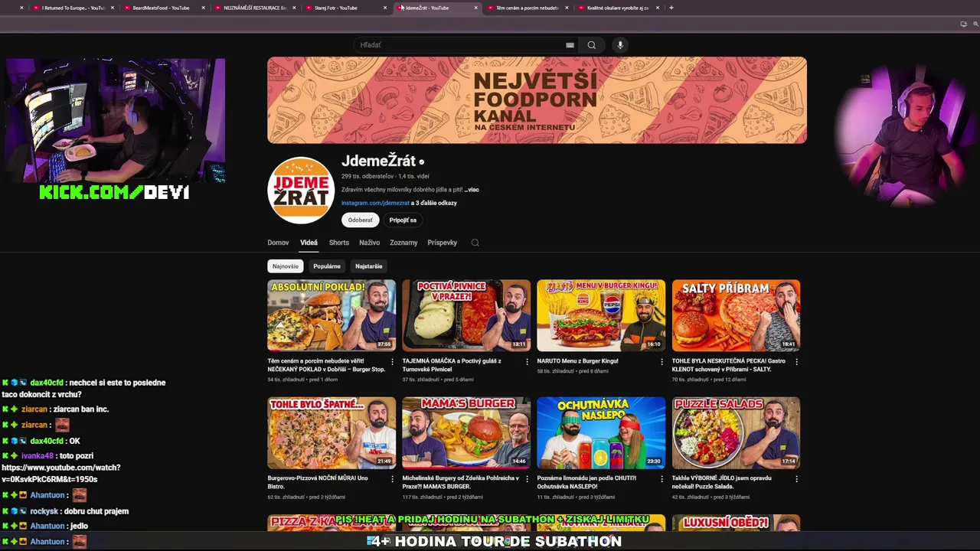
Task: Click the youtube.com/watch link in chat
Action: coord(61,473)
